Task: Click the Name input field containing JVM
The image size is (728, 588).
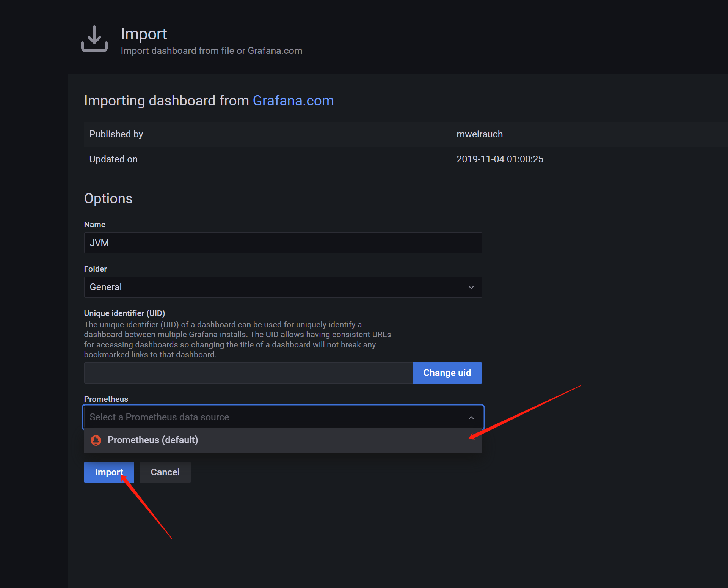Action: click(283, 243)
